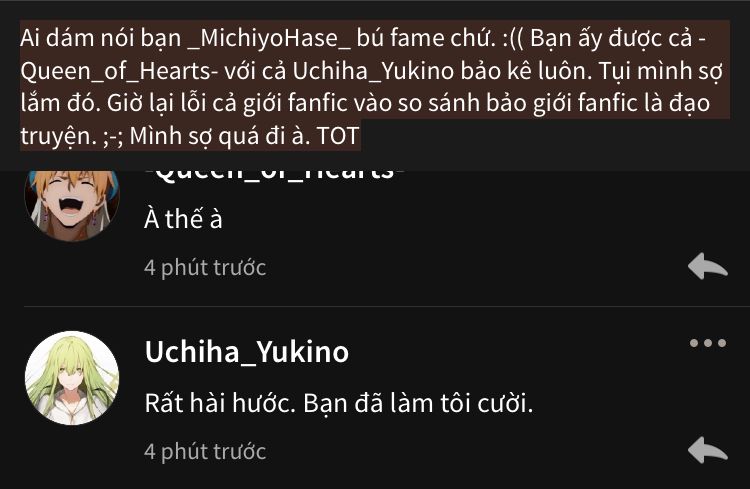Click "4 phút trước" under "À thế à"
The height and width of the screenshot is (489, 750).
tap(205, 267)
